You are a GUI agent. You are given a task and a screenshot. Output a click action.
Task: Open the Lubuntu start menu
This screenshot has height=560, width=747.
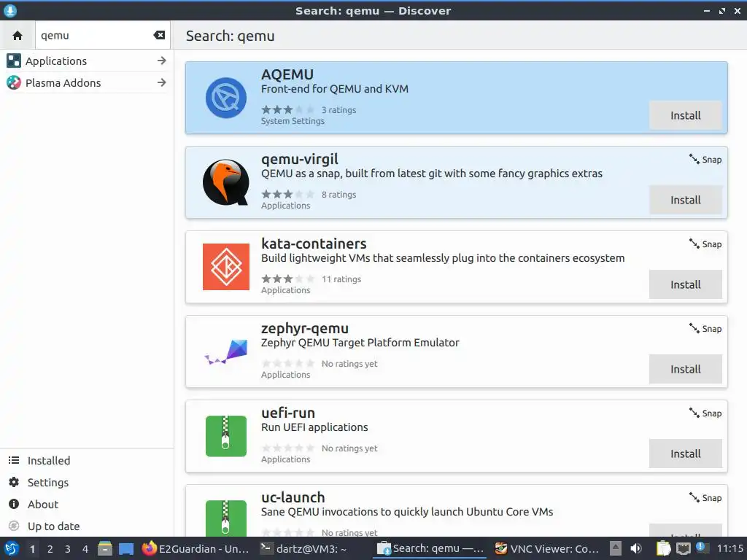(x=11, y=549)
